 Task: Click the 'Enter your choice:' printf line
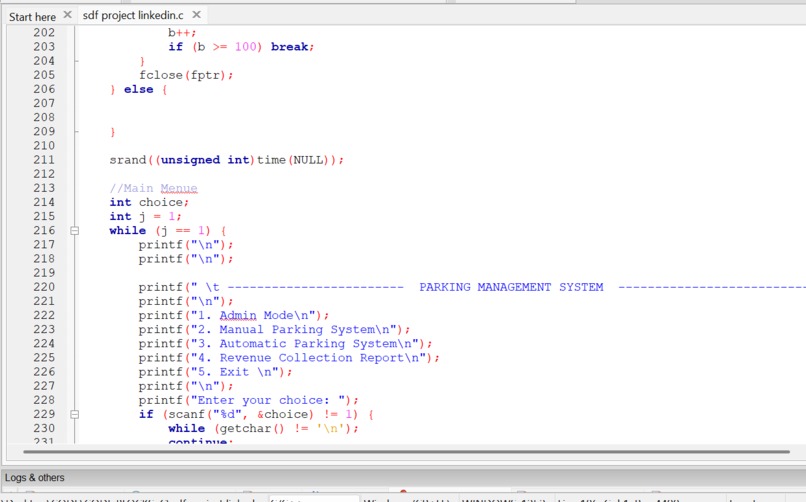tap(248, 400)
